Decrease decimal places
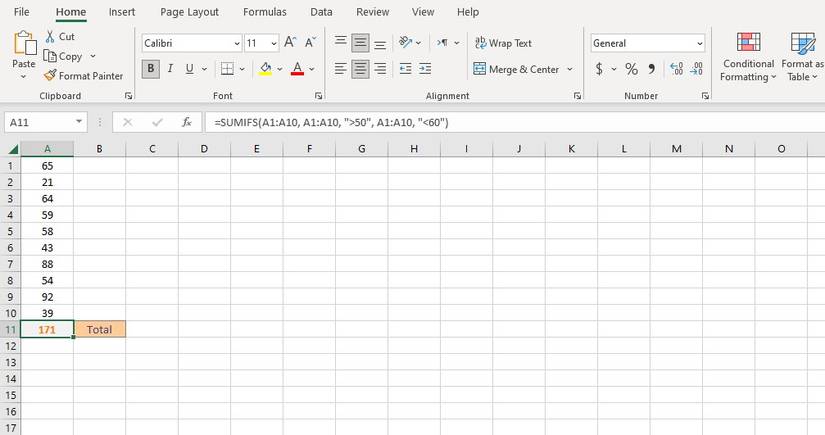 tap(696, 68)
